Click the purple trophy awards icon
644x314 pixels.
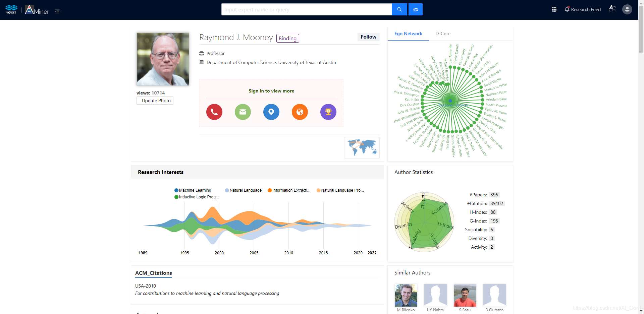point(328,112)
